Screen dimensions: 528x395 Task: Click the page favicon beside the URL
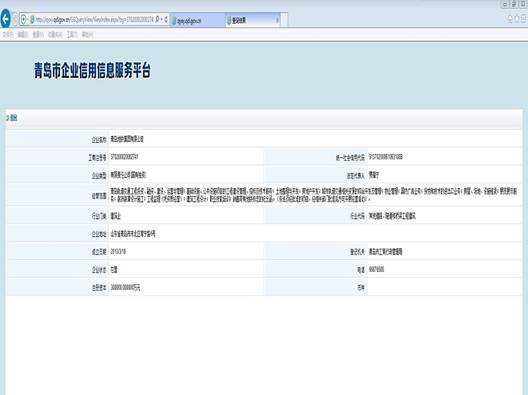32,20
